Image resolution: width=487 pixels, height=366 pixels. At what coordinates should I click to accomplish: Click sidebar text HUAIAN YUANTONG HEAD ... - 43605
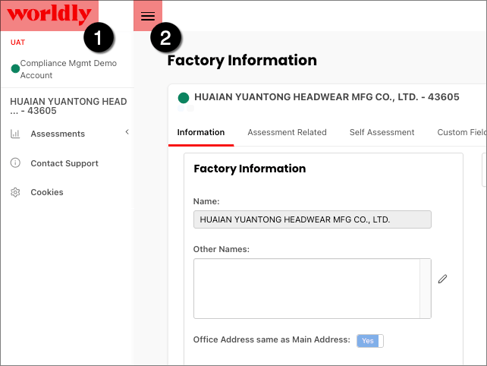point(68,106)
